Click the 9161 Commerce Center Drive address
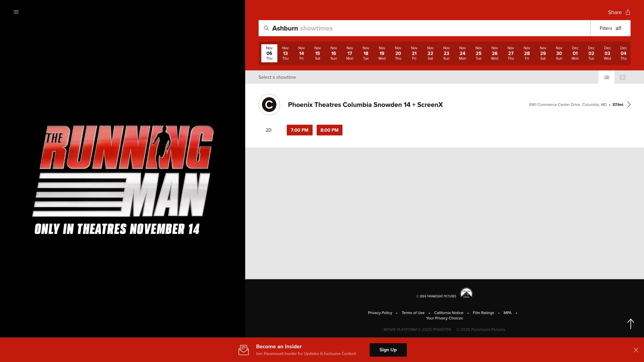This screenshot has width=644, height=362. [x=568, y=105]
